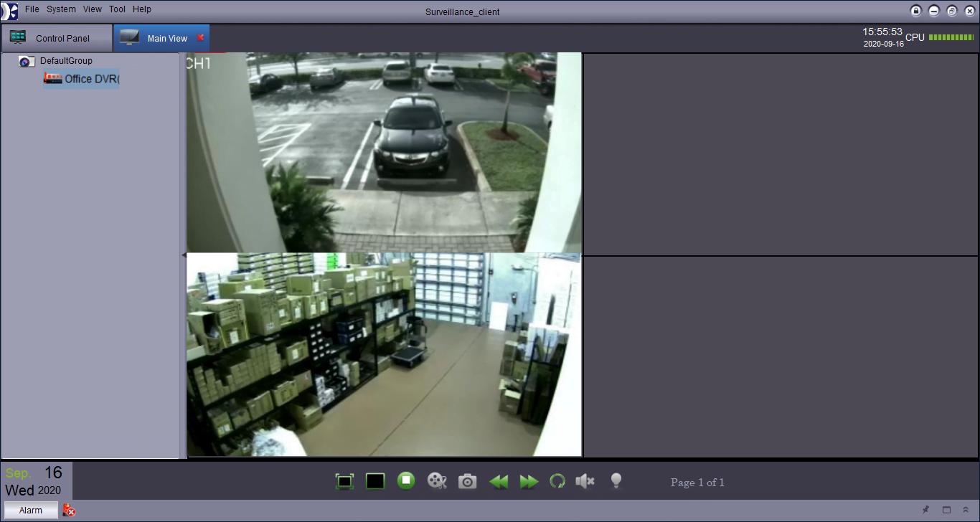
Task: Switch to the Control Panel tab
Action: [x=57, y=38]
